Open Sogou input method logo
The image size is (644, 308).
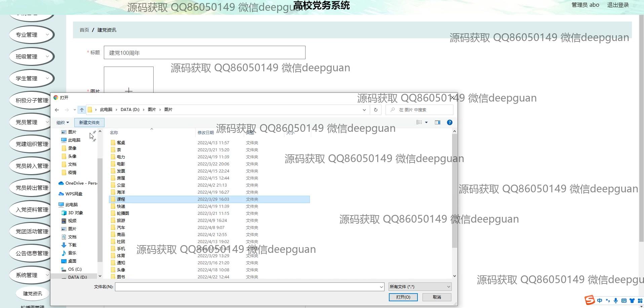point(590,300)
